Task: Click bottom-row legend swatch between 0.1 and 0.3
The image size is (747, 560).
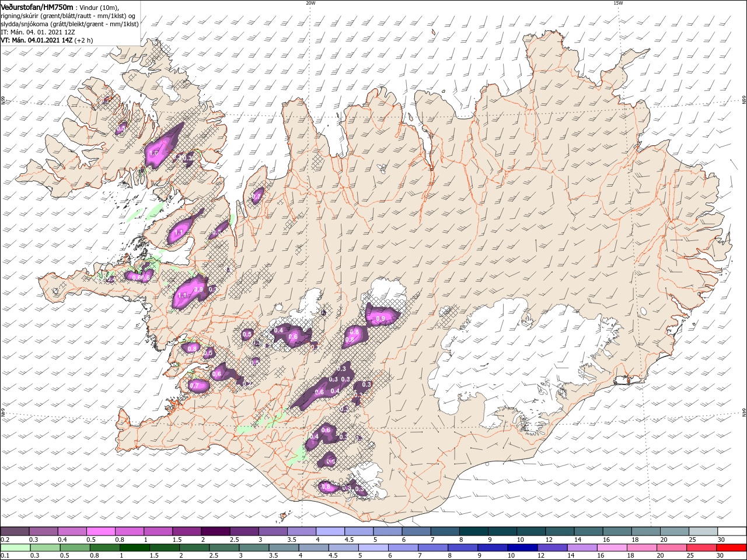Action: [15, 548]
